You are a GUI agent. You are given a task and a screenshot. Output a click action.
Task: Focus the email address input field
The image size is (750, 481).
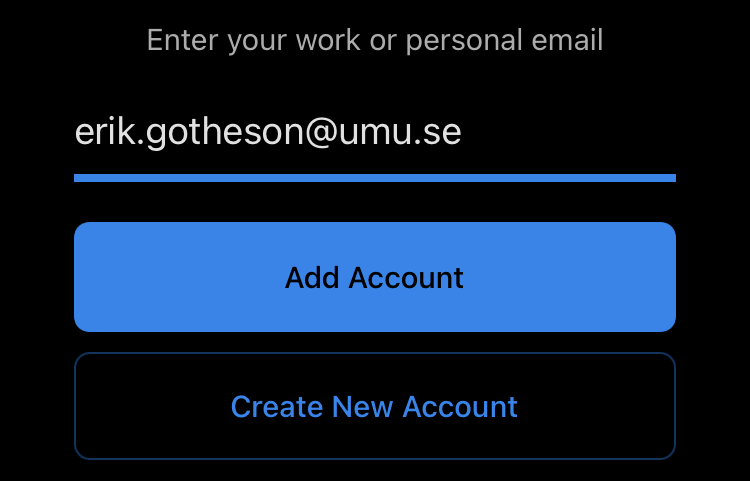pos(374,134)
